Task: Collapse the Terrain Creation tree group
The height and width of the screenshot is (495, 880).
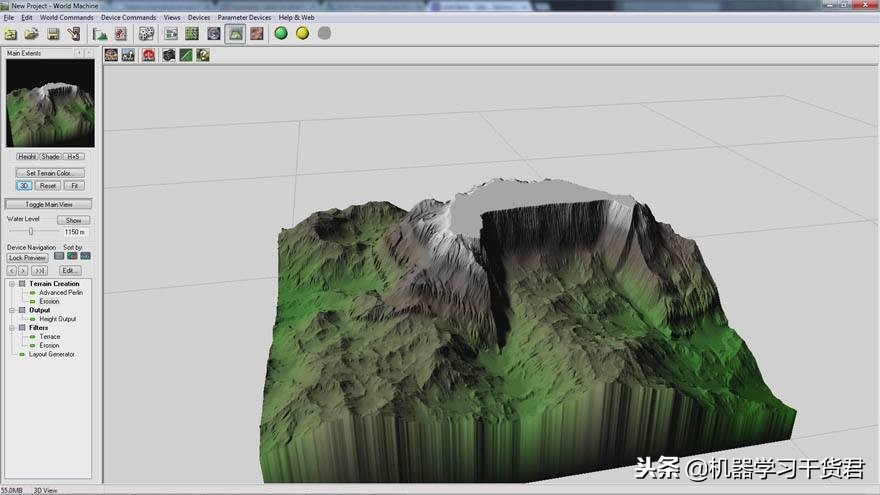Action: coord(12,284)
